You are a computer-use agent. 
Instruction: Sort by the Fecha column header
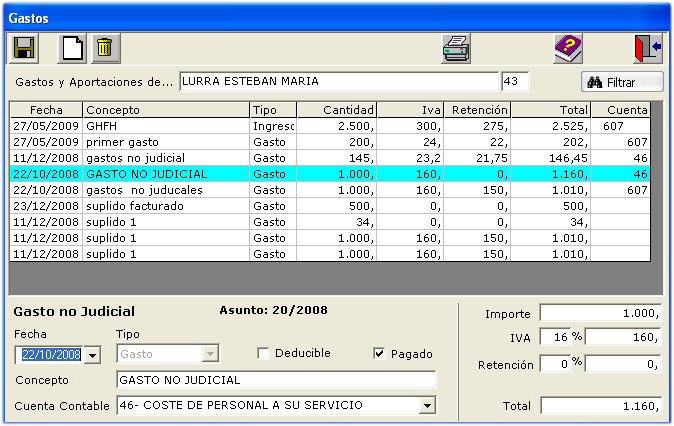coord(46,110)
